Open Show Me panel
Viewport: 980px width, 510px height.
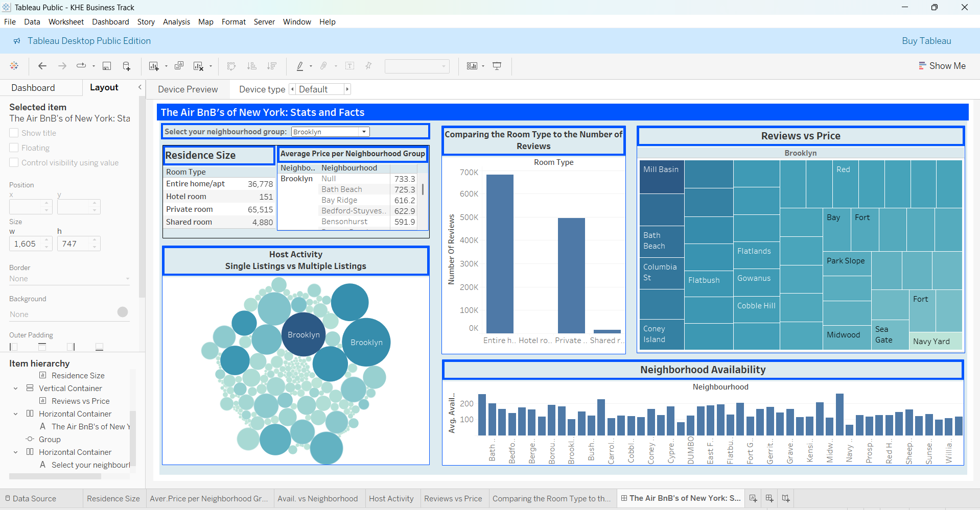point(942,65)
